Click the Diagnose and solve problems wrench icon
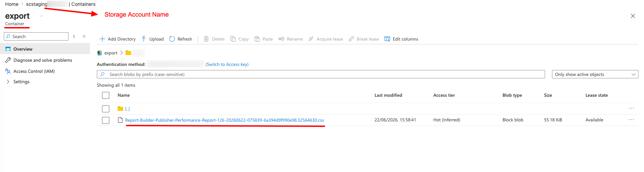Screen dimensions: 644x172 [x=8, y=60]
